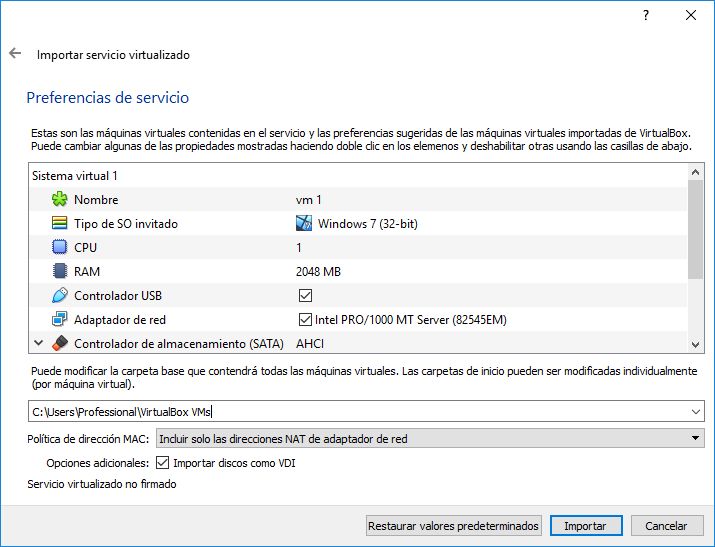Click the Importar button
This screenshot has height=547, width=715.
click(585, 526)
